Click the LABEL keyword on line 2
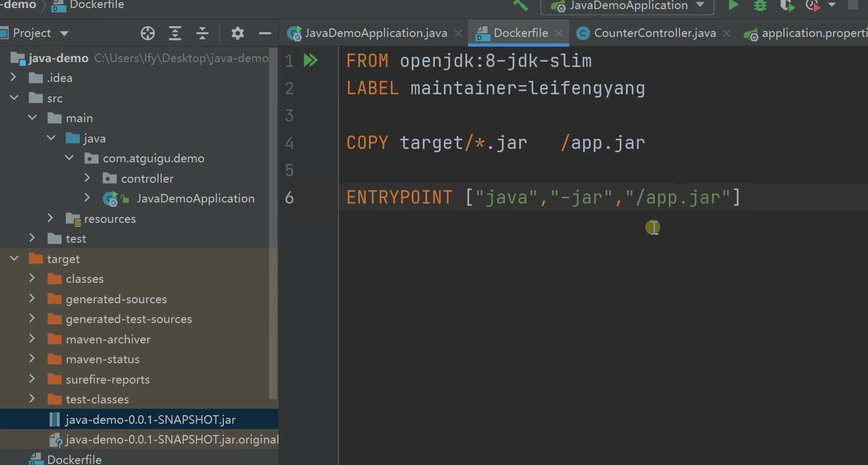Viewport: 868px width, 465px height. pos(373,88)
